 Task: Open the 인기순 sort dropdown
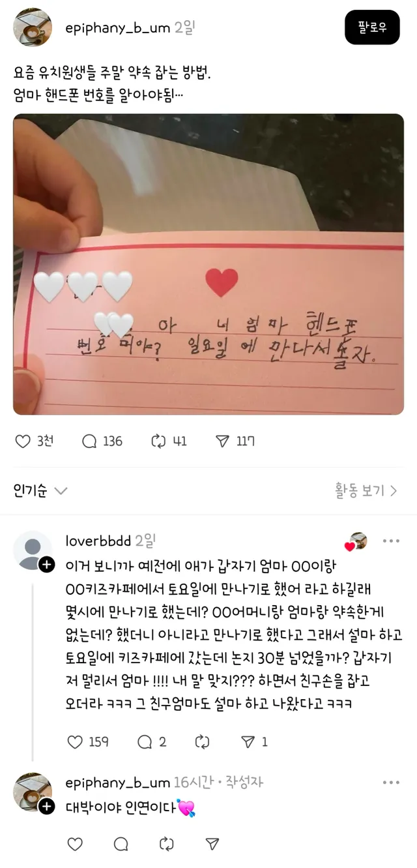(40, 490)
